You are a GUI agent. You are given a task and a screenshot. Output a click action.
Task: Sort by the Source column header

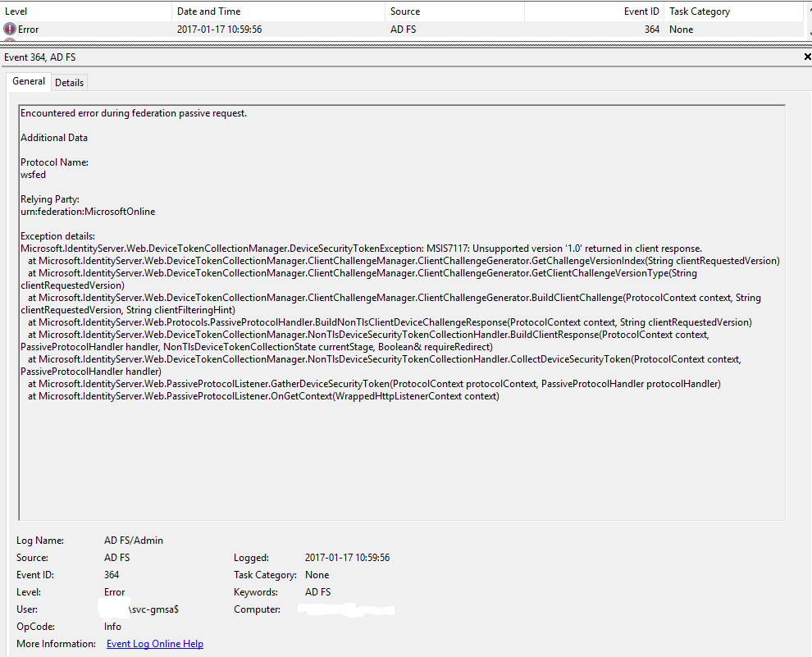coord(454,11)
